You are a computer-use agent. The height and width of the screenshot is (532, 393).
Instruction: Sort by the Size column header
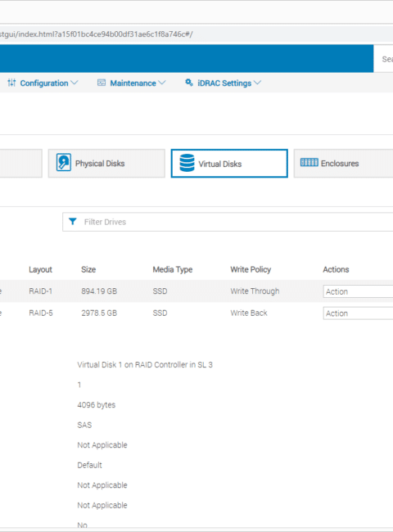88,269
